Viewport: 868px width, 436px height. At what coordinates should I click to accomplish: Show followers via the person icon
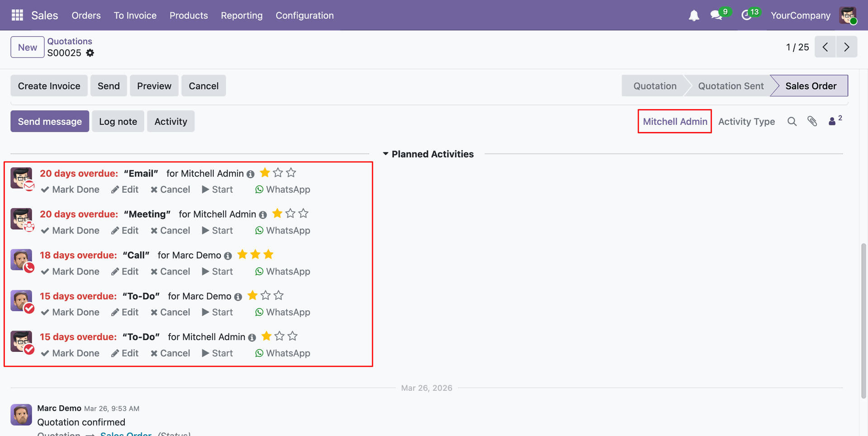(x=832, y=122)
